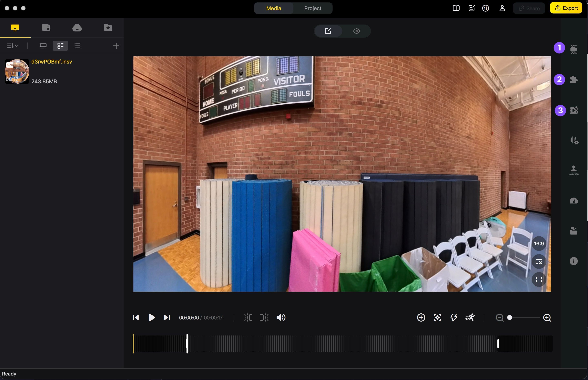Add a keyframe with plus circle
The image size is (588, 380).
(x=421, y=317)
